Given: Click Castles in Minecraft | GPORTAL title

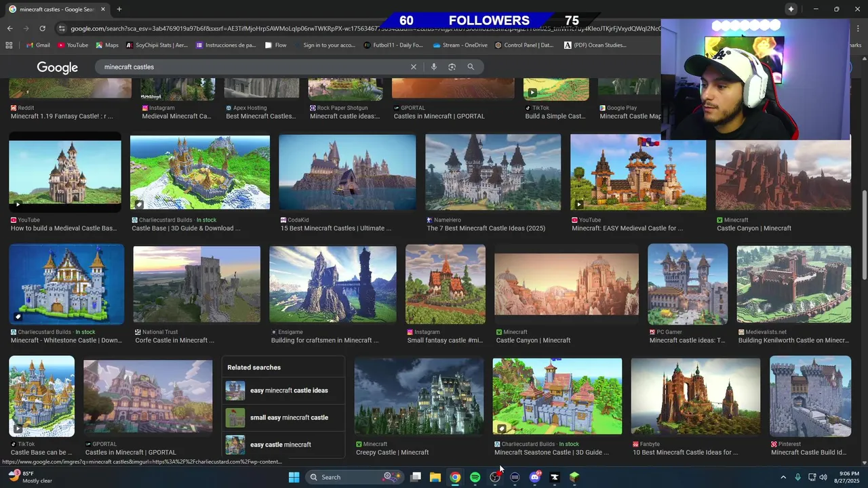Looking at the screenshot, I should pyautogui.click(x=439, y=116).
